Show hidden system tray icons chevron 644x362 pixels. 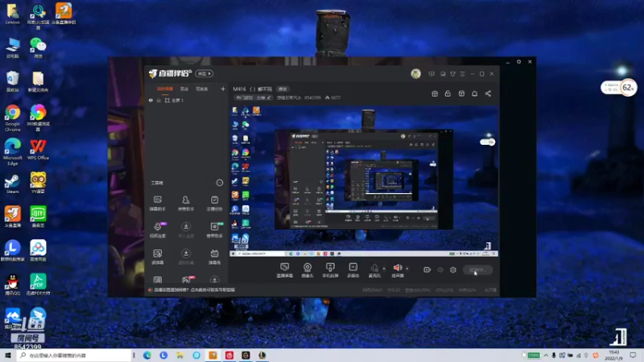tap(546, 355)
